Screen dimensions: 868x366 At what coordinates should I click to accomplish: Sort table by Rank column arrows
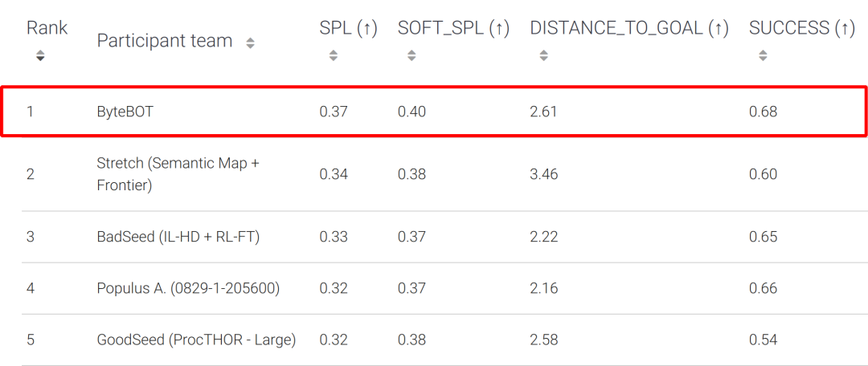coord(40,56)
